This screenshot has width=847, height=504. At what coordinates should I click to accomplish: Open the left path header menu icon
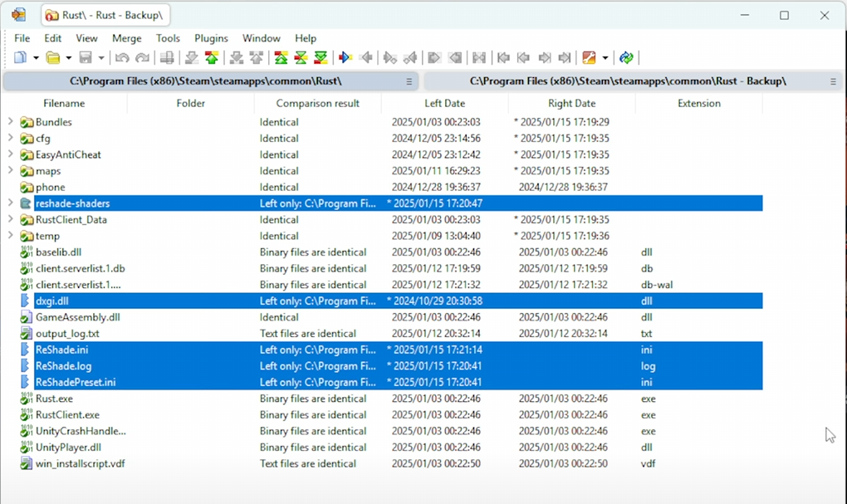(x=409, y=81)
